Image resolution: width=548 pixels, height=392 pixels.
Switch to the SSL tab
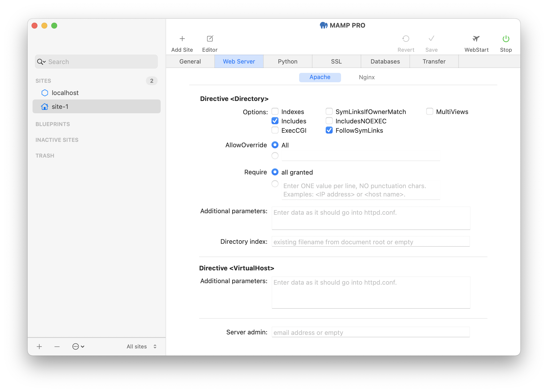(336, 61)
